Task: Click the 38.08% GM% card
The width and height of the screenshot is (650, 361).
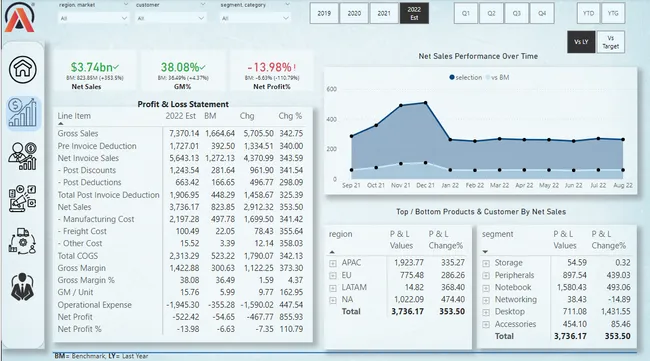Action: tap(183, 71)
